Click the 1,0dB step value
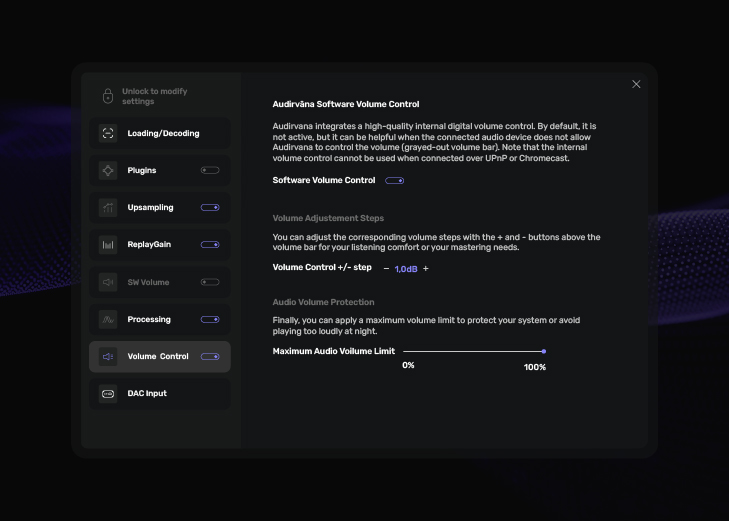This screenshot has height=521, width=729. coord(406,269)
